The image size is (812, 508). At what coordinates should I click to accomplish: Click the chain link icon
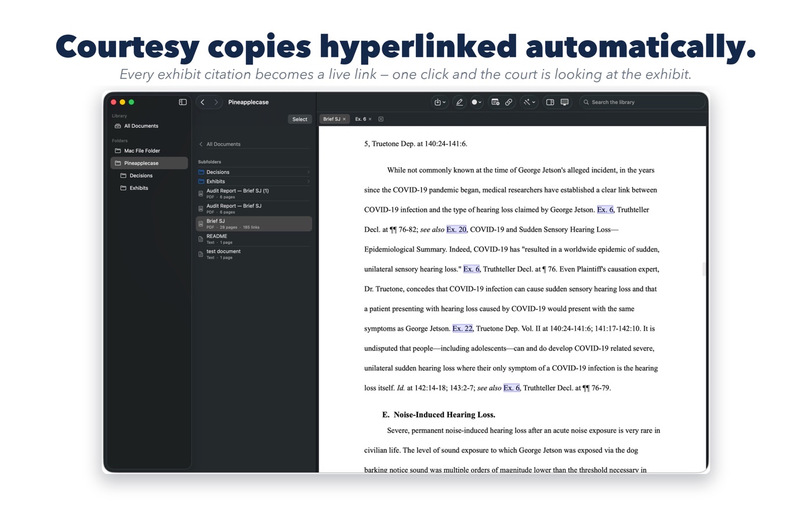tap(509, 102)
